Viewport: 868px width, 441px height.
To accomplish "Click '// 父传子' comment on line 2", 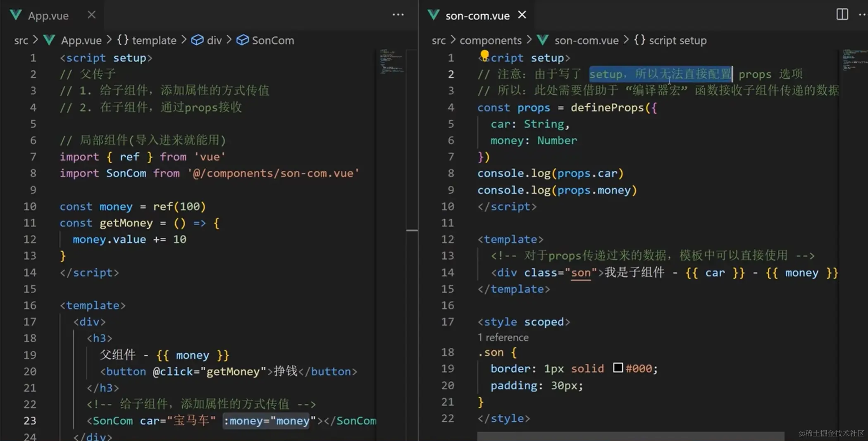I will pos(88,74).
